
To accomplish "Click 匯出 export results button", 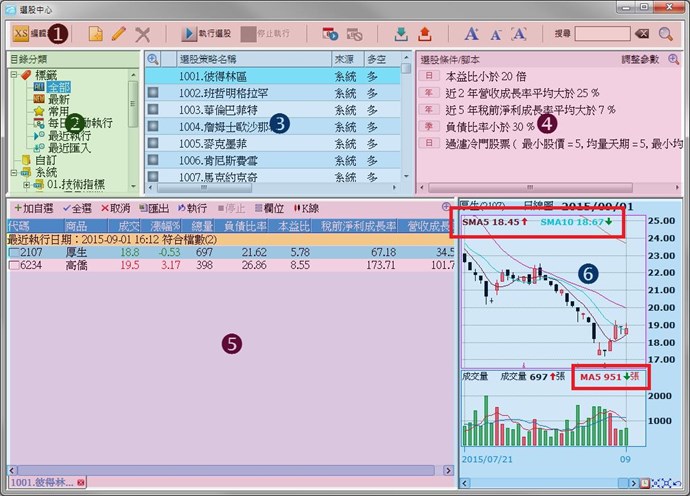I will (154, 208).
